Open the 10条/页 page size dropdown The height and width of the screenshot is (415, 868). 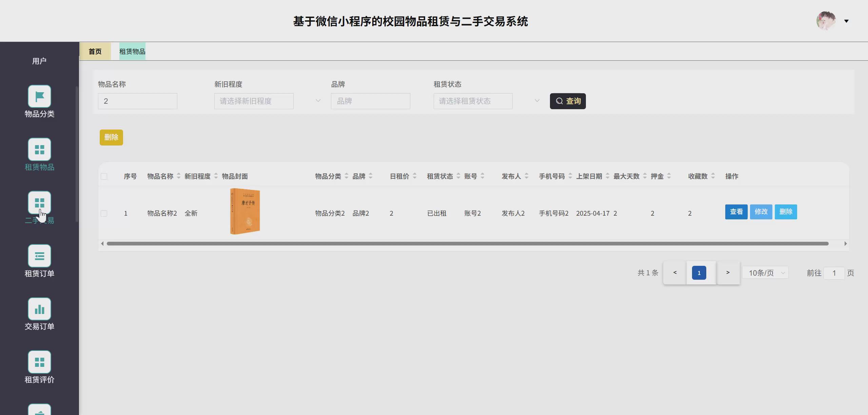(765, 272)
